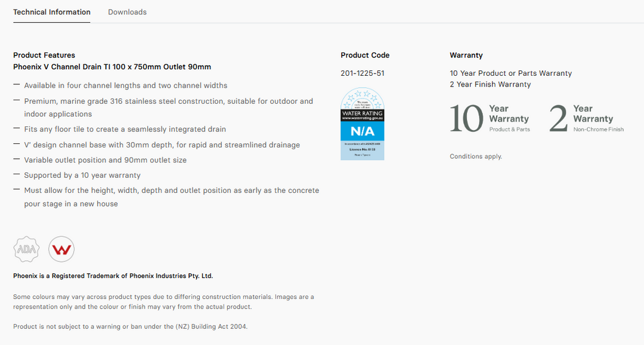Viewport: 644px width, 345px height.
Task: Click the 2 Year Finish Warranty line
Action: [490, 84]
